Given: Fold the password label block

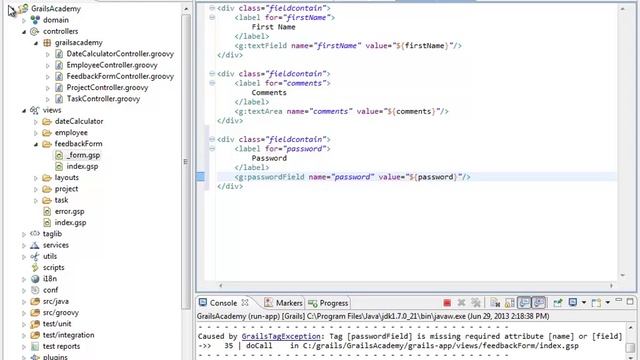Looking at the screenshot, I should (x=212, y=149).
